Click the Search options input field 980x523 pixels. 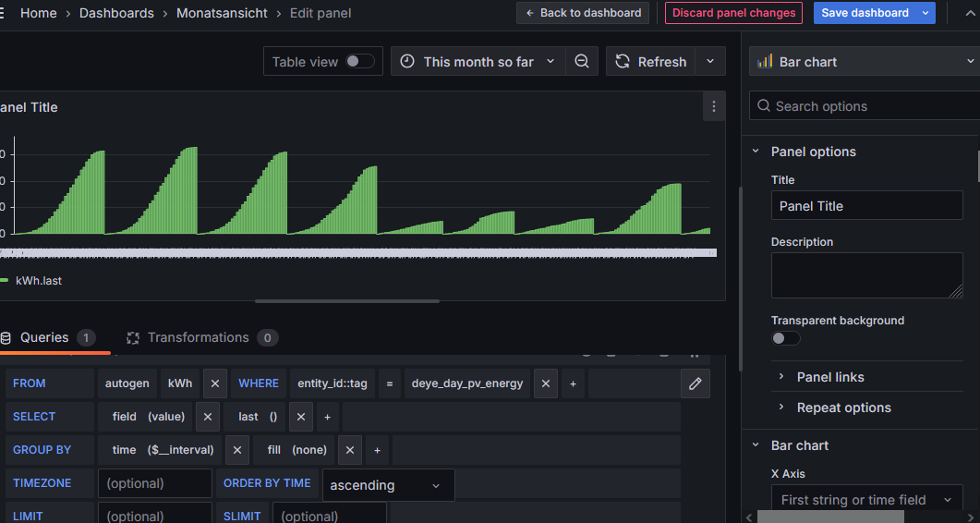click(x=868, y=106)
